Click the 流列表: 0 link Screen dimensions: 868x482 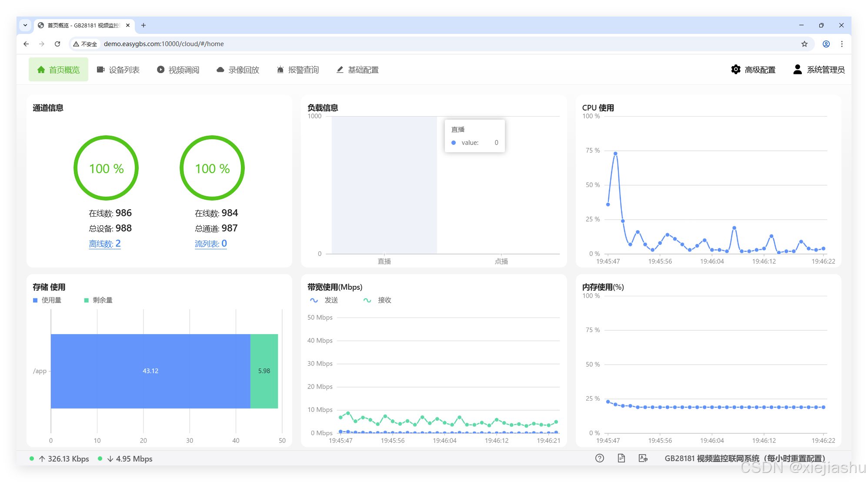[x=211, y=244]
